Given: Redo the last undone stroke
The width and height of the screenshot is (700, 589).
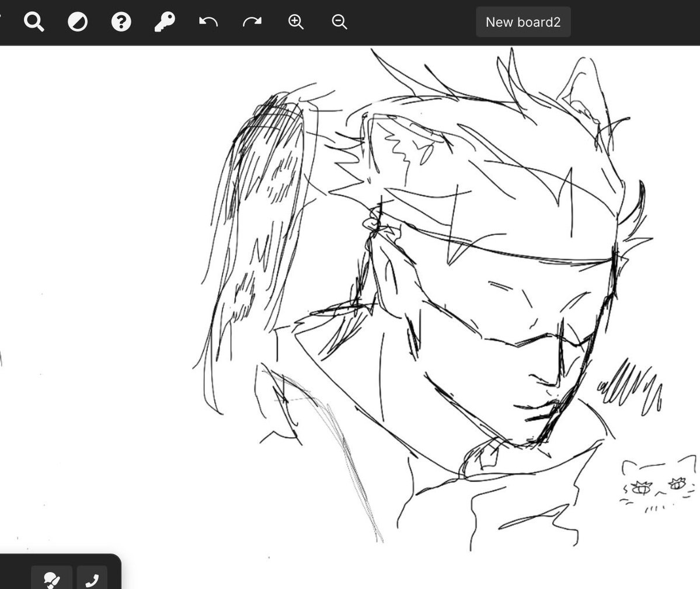Looking at the screenshot, I should point(252,22).
